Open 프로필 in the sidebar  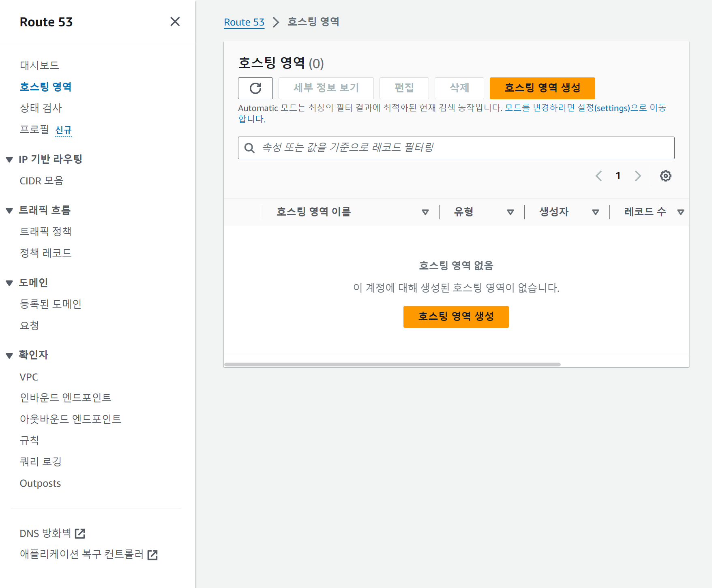coord(34,129)
